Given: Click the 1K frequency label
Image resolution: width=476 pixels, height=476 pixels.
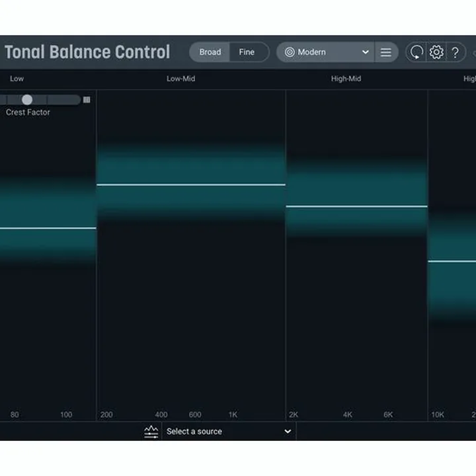Looking at the screenshot, I should point(233,415).
